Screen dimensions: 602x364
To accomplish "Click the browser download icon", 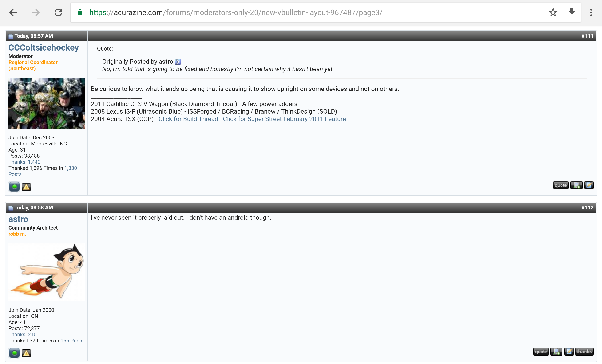I will pyautogui.click(x=572, y=12).
